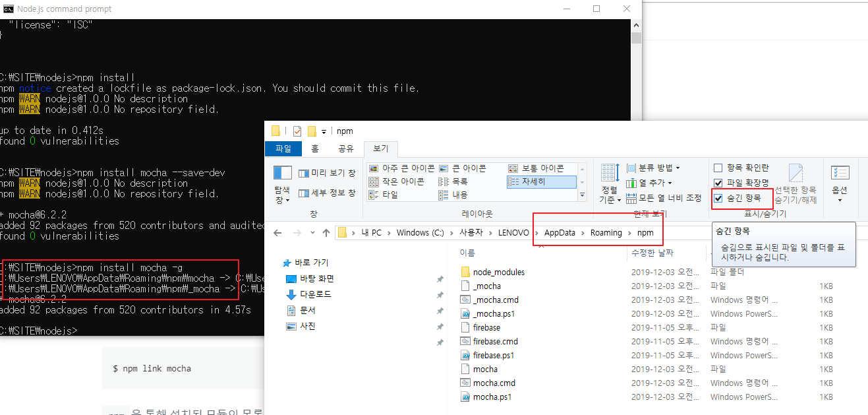
Task: Click the up one level arrow
Action: (326, 233)
